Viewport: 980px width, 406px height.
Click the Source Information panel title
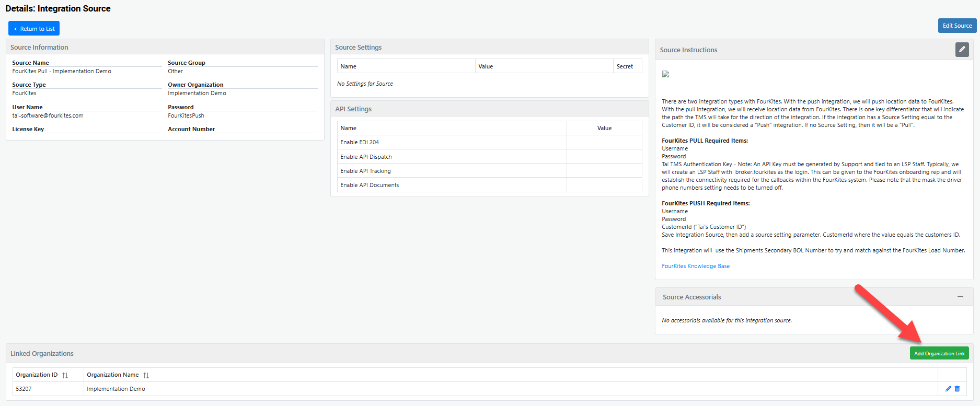coord(39,47)
